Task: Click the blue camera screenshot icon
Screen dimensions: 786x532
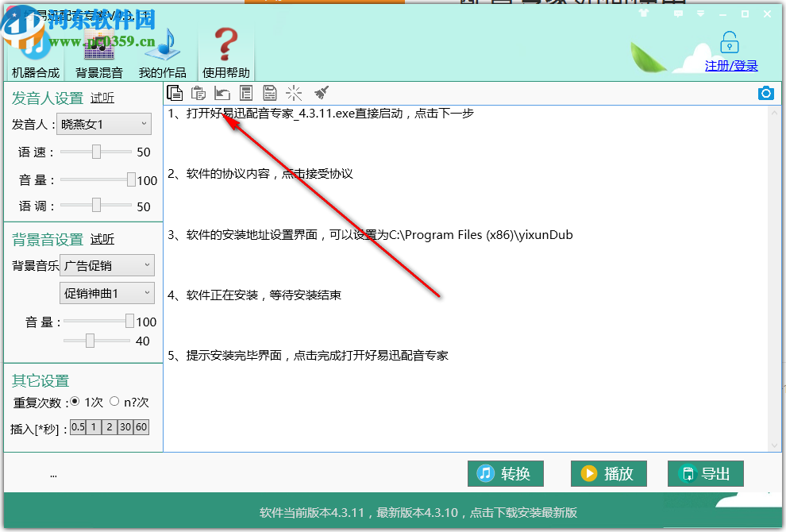Action: tap(766, 93)
